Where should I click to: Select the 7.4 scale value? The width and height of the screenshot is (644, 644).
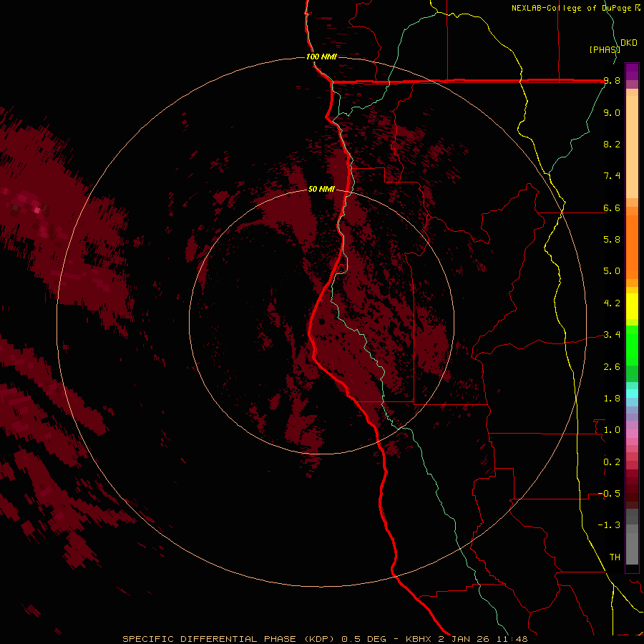(x=612, y=176)
